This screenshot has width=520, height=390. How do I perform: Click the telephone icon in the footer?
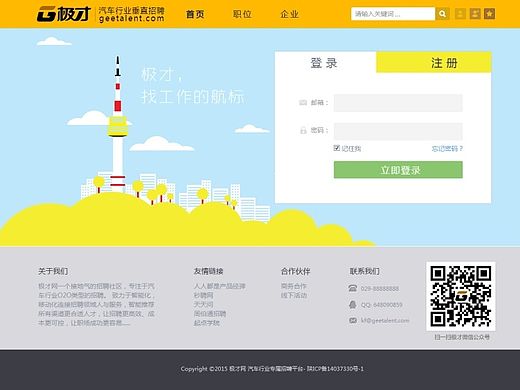(353, 288)
